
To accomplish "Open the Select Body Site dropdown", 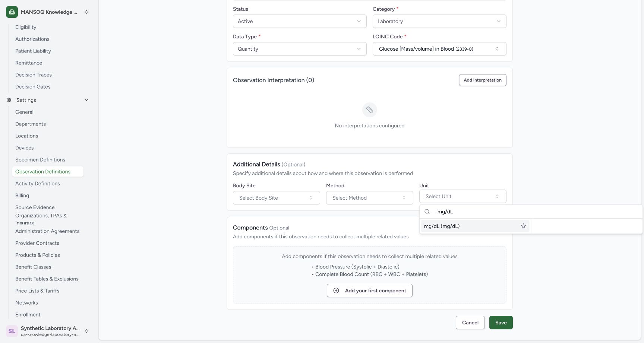I will click(277, 198).
